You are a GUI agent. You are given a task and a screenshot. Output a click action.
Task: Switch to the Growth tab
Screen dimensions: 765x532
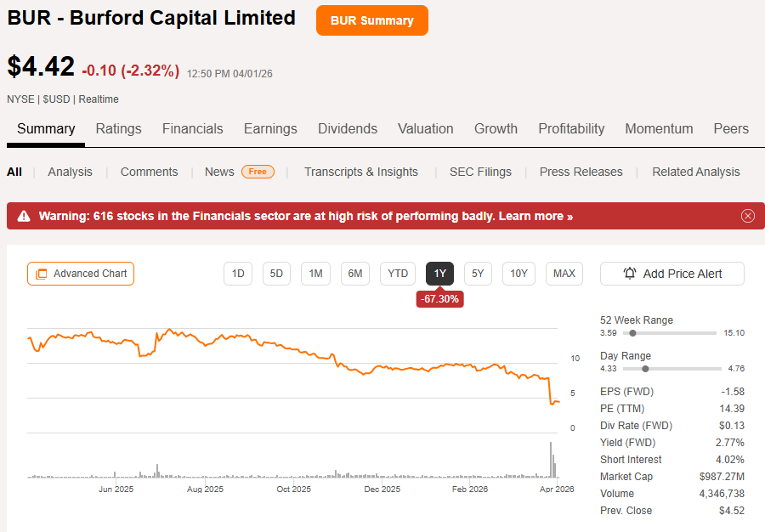[x=496, y=128]
